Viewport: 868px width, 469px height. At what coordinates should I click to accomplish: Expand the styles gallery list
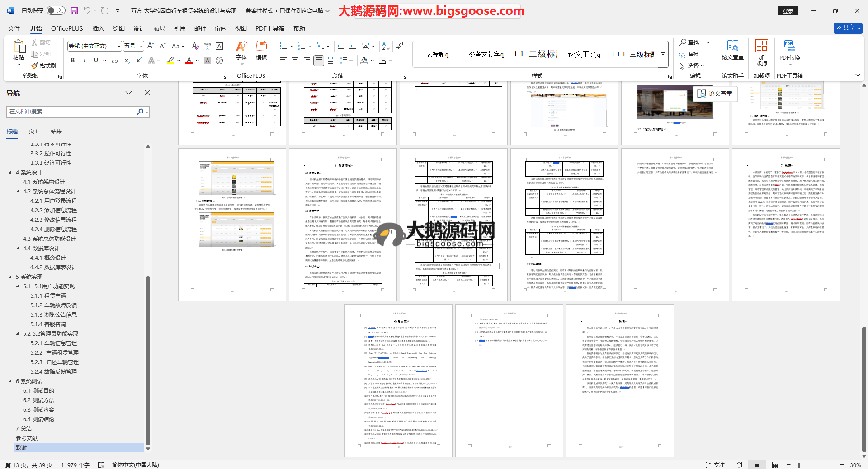pyautogui.click(x=663, y=54)
